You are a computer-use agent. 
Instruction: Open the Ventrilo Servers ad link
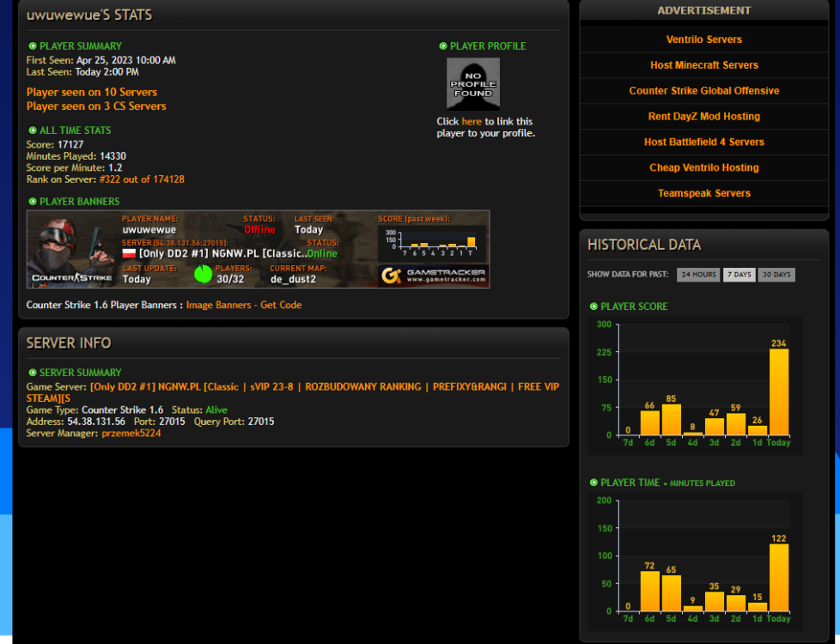[704, 39]
